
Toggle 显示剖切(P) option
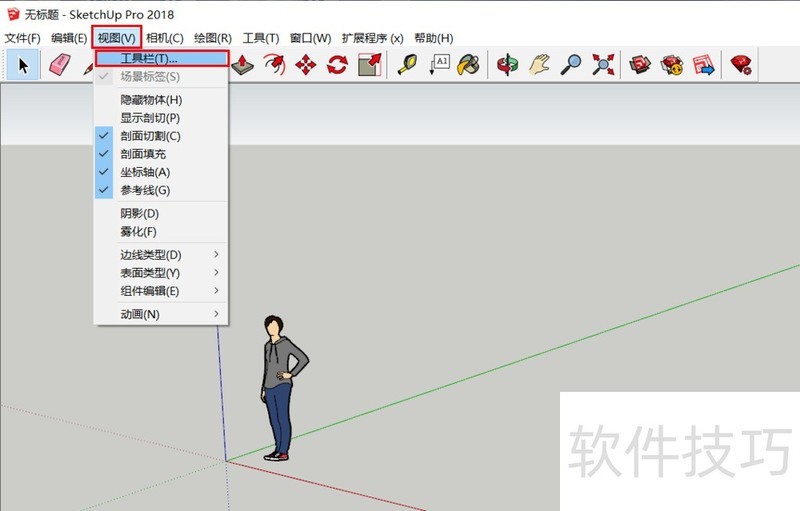[x=161, y=118]
